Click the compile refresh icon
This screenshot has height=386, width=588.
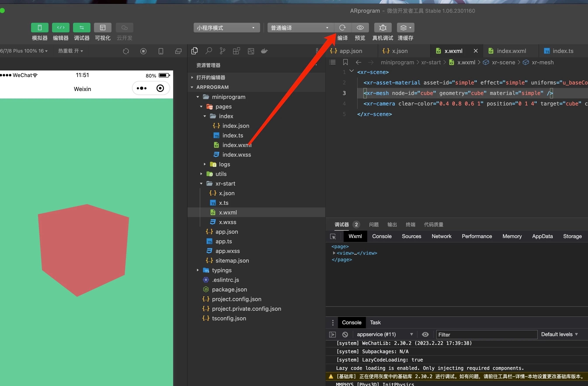(x=342, y=27)
